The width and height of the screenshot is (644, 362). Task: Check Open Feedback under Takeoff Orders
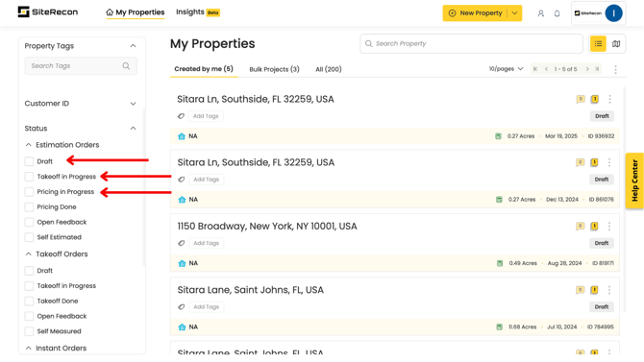point(29,316)
